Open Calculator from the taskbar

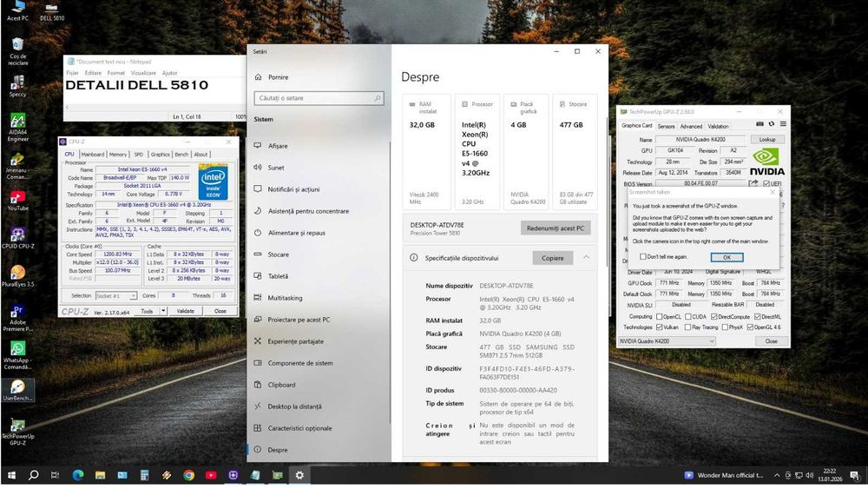pos(144,475)
